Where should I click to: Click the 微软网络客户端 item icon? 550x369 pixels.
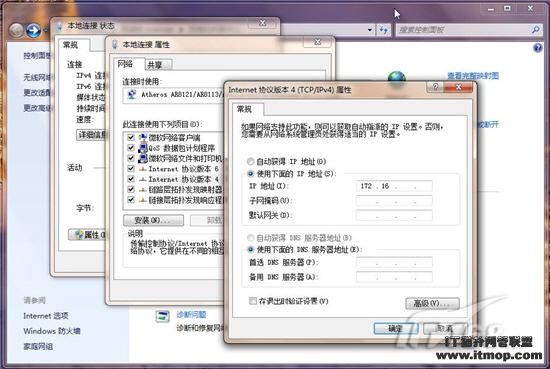click(142, 137)
